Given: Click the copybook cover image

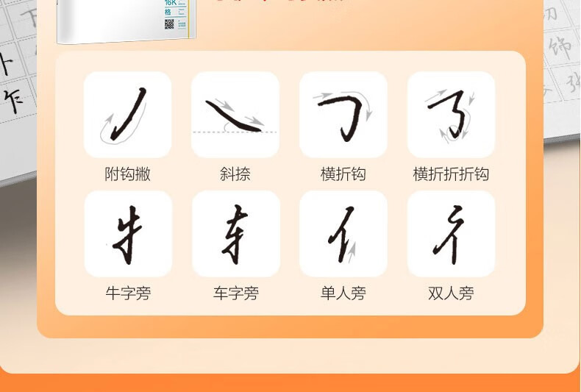Looking at the screenshot, I should pyautogui.click(x=126, y=21).
